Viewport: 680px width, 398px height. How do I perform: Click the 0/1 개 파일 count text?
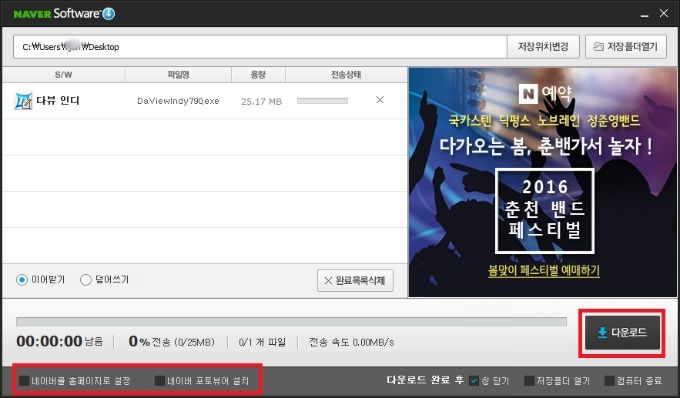[262, 342]
